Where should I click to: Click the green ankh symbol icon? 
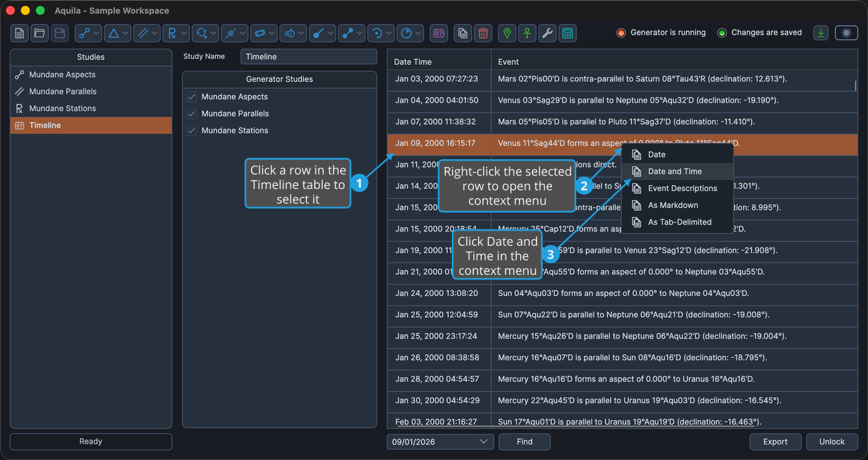click(527, 33)
